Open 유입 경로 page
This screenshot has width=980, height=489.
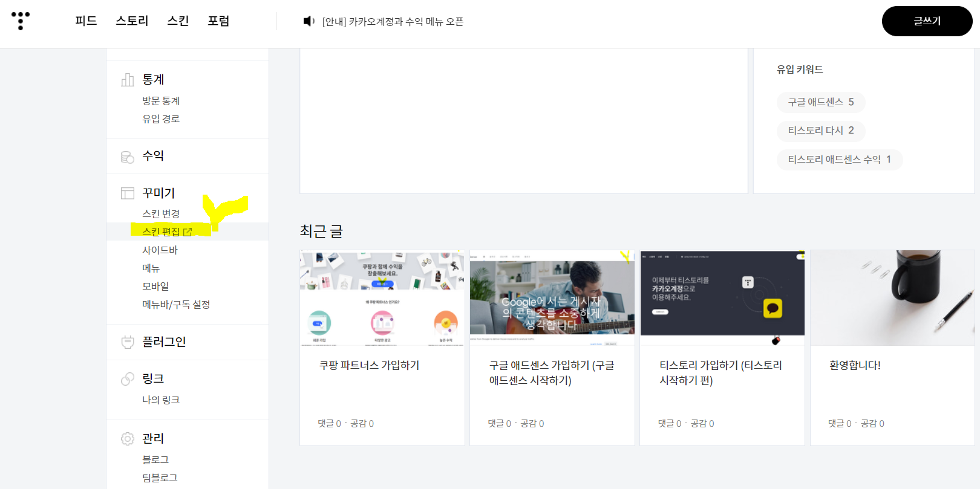tap(161, 119)
